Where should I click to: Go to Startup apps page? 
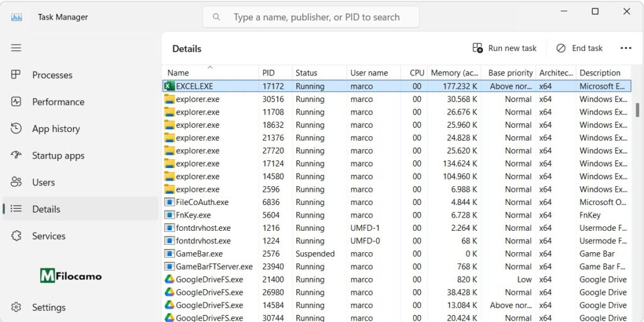[x=80, y=155]
